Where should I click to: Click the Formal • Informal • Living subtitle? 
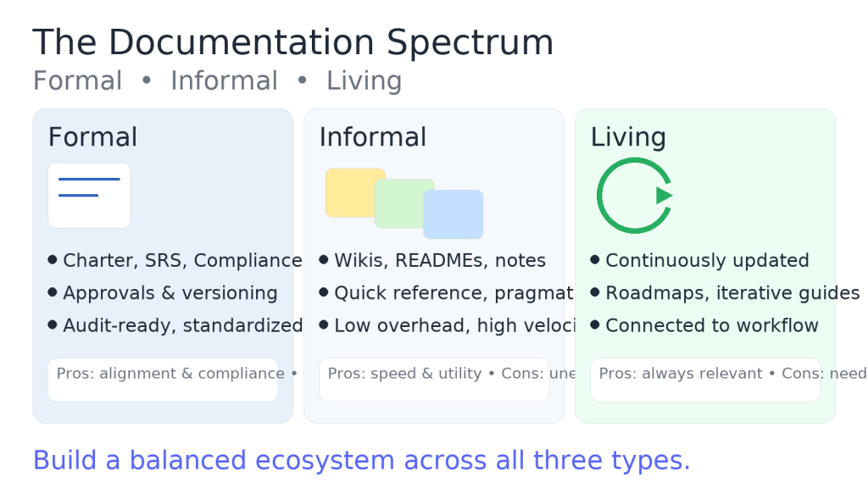[x=217, y=81]
